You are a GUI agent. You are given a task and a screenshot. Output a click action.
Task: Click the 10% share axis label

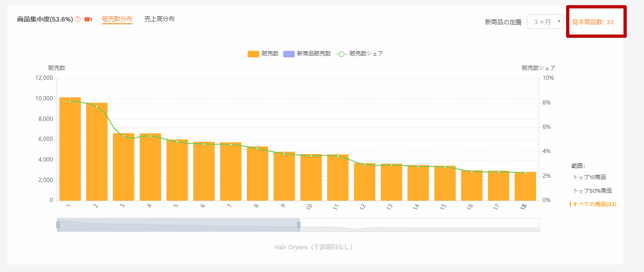(548, 78)
